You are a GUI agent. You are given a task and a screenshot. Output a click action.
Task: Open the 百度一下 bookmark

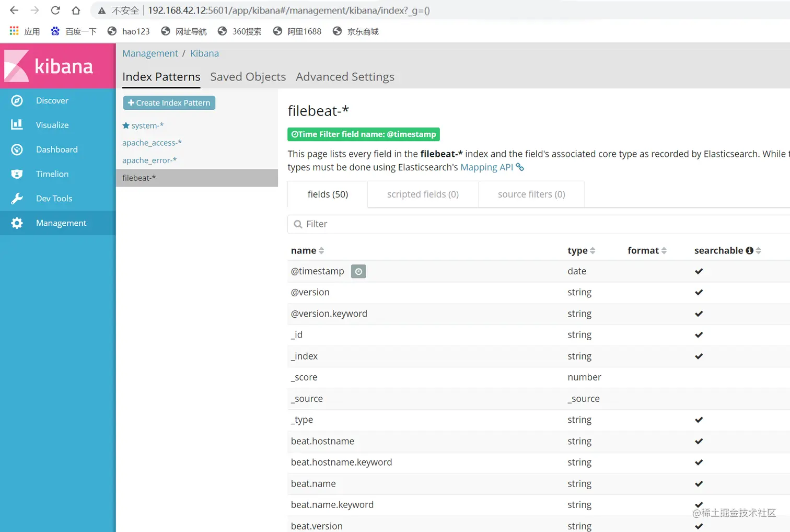(74, 31)
